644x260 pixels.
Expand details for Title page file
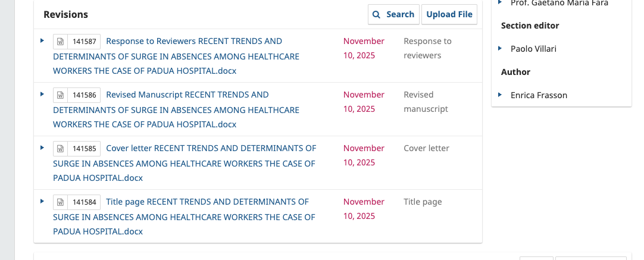pyautogui.click(x=42, y=201)
